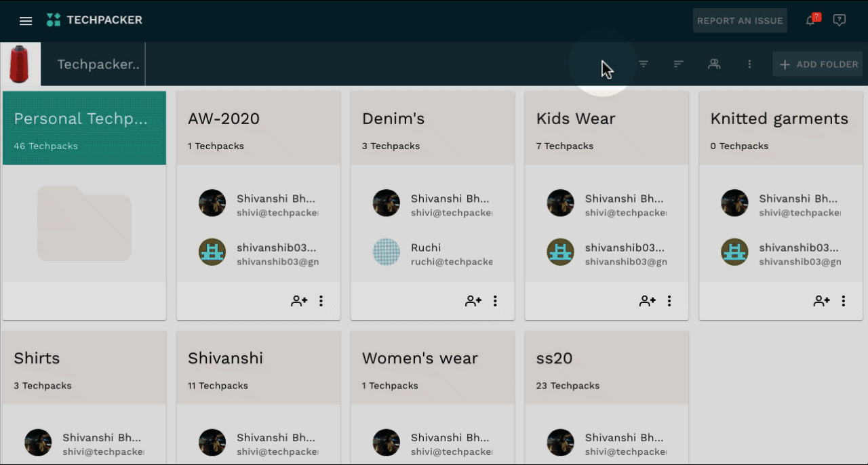The image size is (868, 465).
Task: Open the notifications bell
Action: [x=810, y=20]
